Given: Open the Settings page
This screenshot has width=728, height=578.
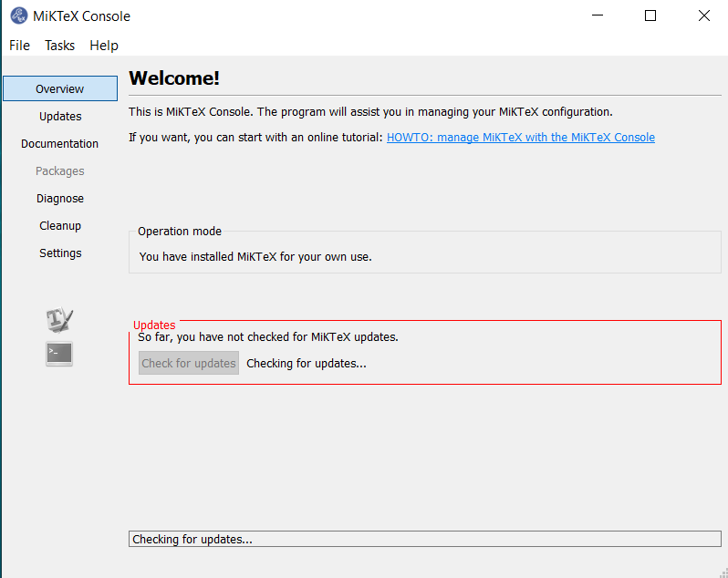Looking at the screenshot, I should 60,253.
